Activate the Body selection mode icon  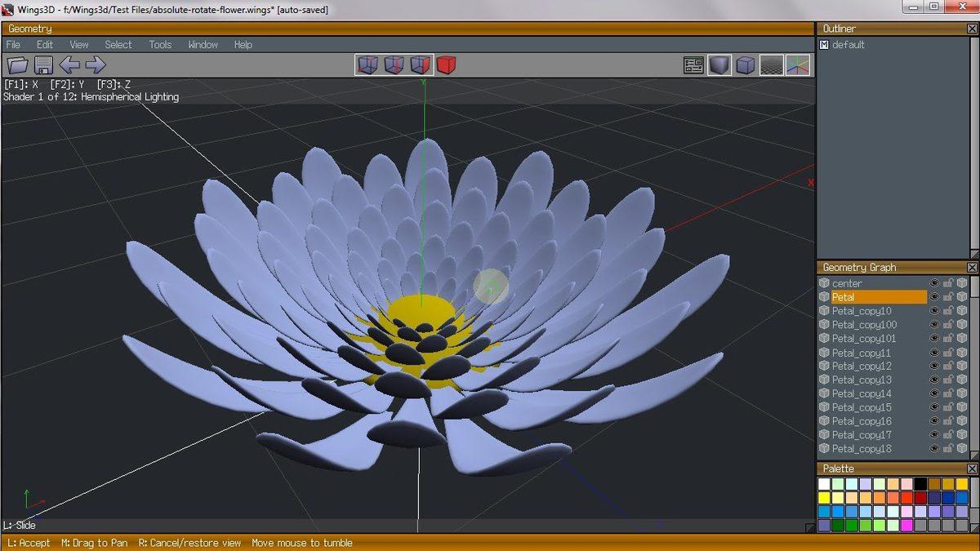click(446, 64)
